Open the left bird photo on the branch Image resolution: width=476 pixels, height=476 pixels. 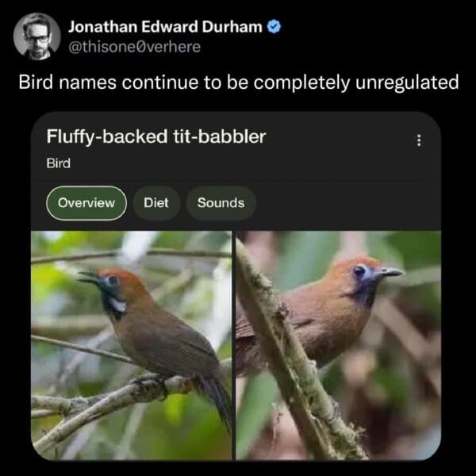131,345
